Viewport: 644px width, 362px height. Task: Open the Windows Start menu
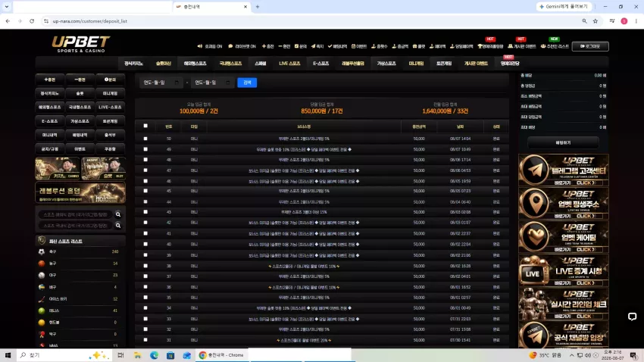[x=8, y=355]
